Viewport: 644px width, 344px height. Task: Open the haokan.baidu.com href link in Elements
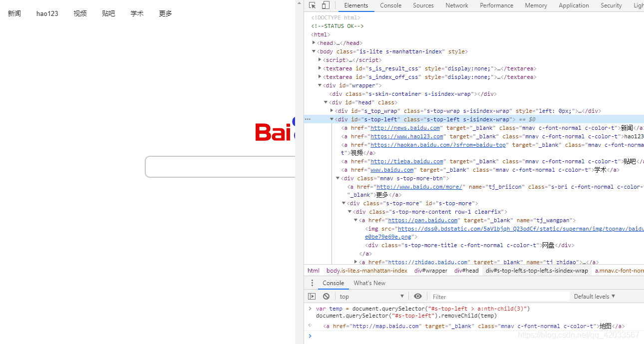[439, 145]
